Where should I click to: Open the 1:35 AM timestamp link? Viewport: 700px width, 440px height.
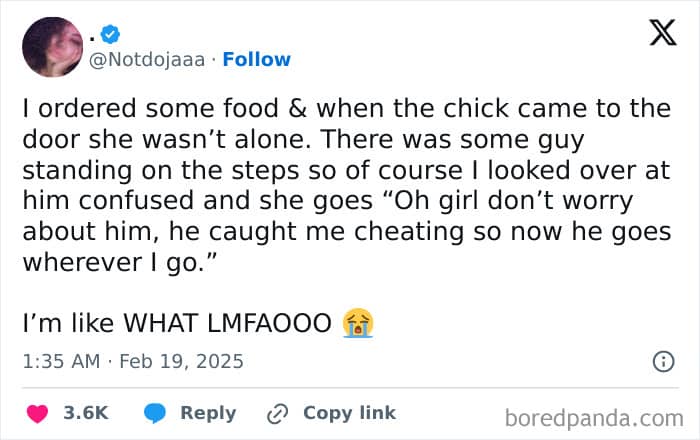tap(61, 361)
